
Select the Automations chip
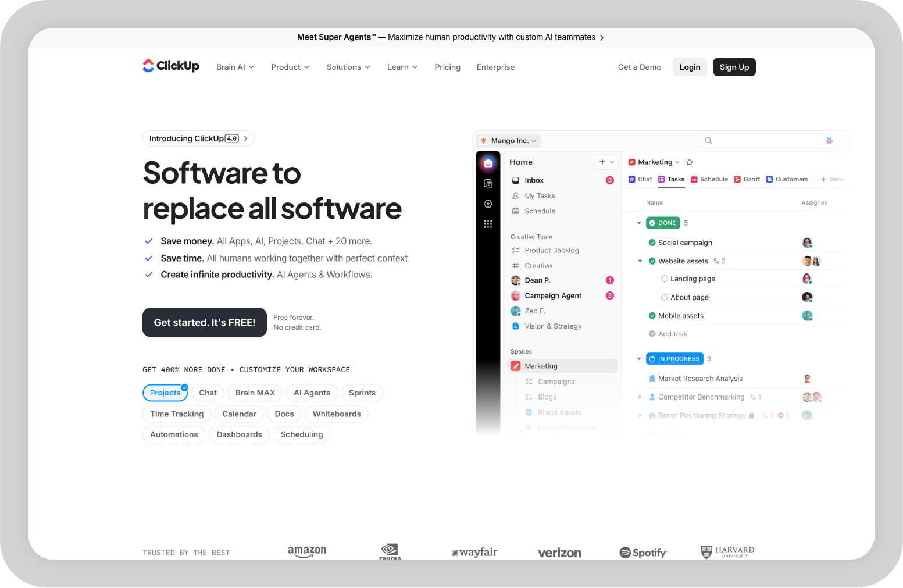[174, 434]
